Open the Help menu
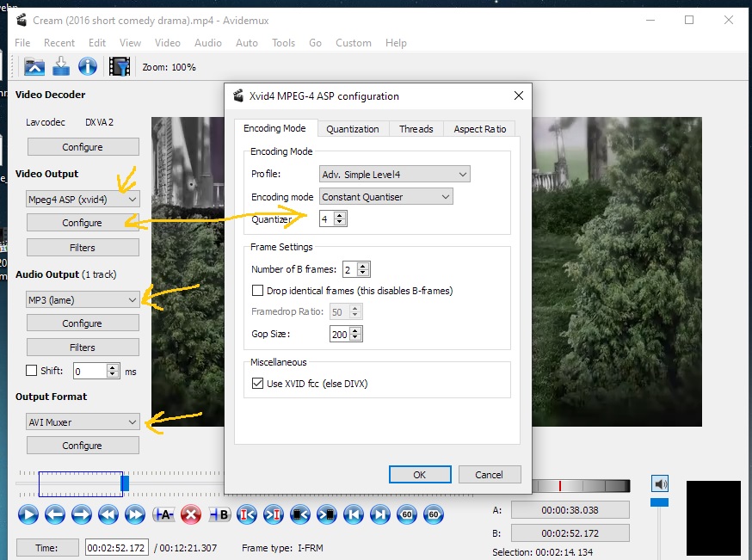This screenshot has height=560, width=752. 396,43
